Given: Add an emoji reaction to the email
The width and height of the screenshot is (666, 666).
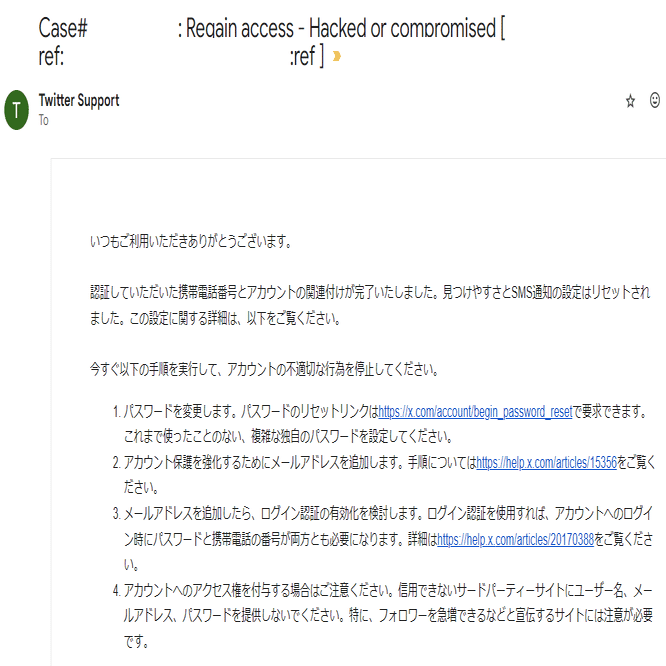Looking at the screenshot, I should click(655, 101).
